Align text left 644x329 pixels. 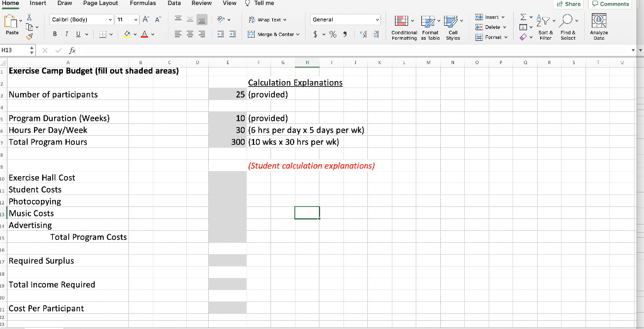(178, 35)
